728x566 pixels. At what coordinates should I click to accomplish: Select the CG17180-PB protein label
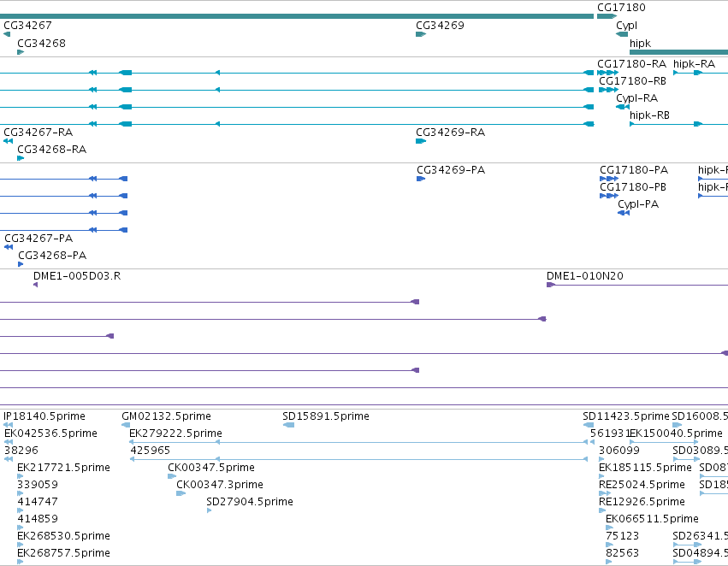pyautogui.click(x=633, y=187)
